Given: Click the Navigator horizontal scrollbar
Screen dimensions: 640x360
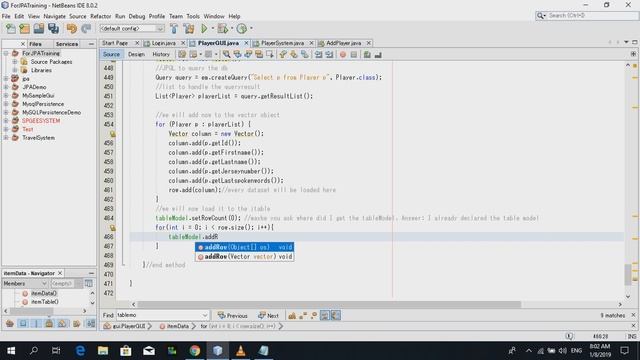Looking at the screenshot, I should click(31, 311).
